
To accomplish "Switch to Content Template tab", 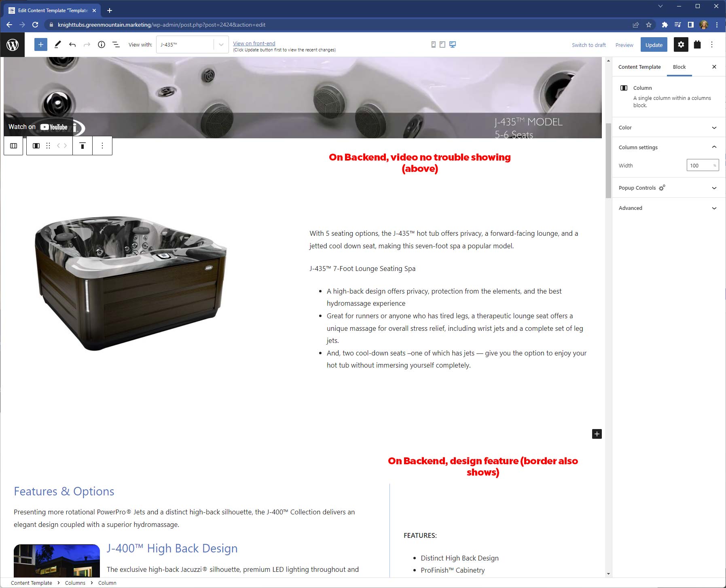I will tap(639, 67).
